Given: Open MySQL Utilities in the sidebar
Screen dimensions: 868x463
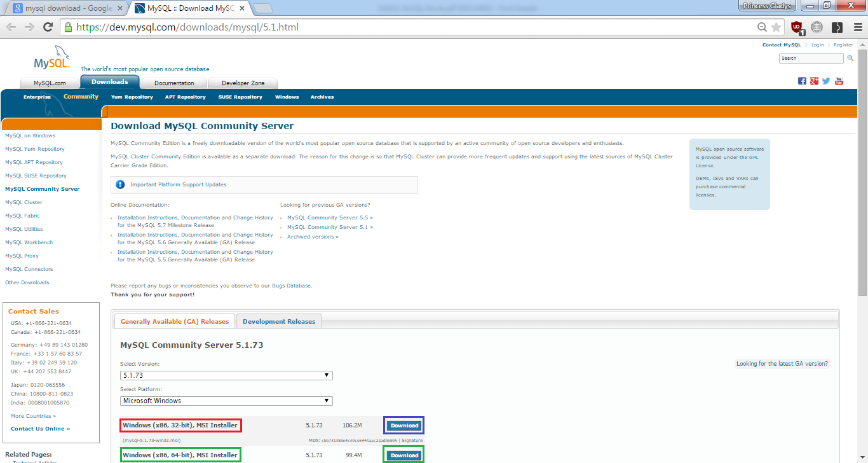Looking at the screenshot, I should coord(24,229).
